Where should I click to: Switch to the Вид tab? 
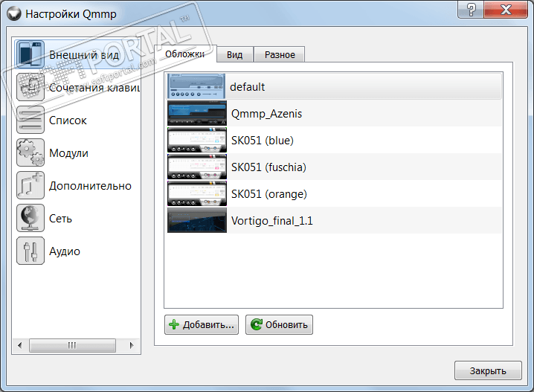coord(234,54)
